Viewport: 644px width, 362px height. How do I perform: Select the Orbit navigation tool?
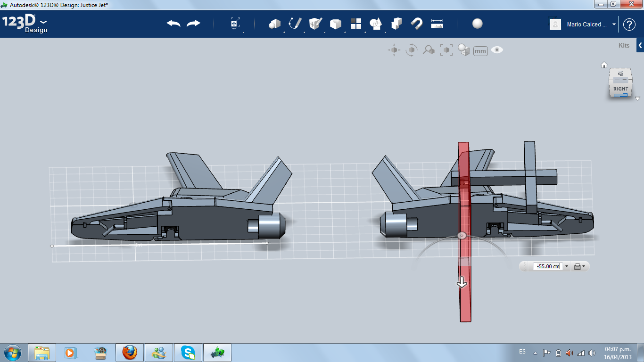pyautogui.click(x=412, y=50)
